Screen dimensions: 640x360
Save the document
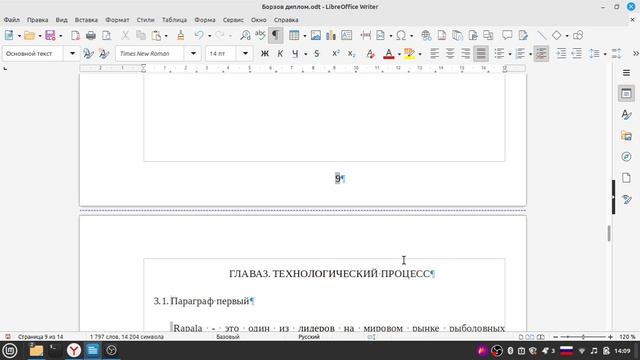point(50,36)
